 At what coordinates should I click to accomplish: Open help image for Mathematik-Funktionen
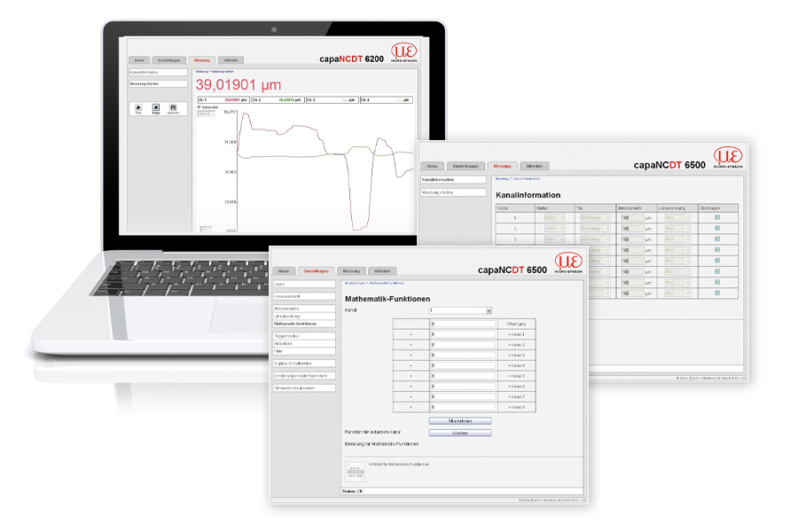pos(354,467)
